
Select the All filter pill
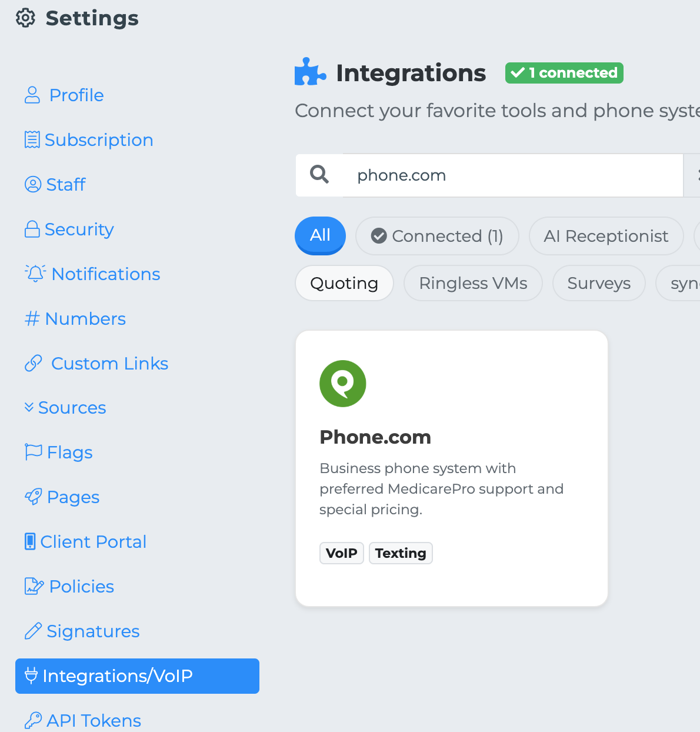[x=320, y=235]
